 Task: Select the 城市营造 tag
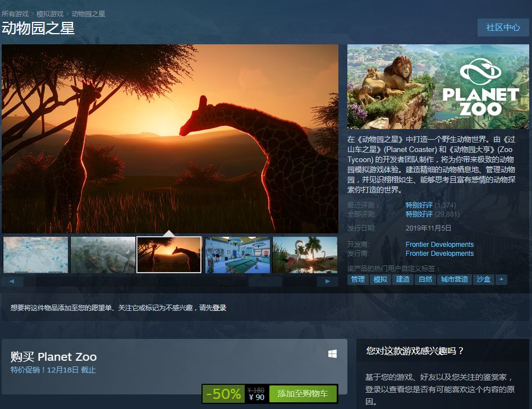coord(455,279)
